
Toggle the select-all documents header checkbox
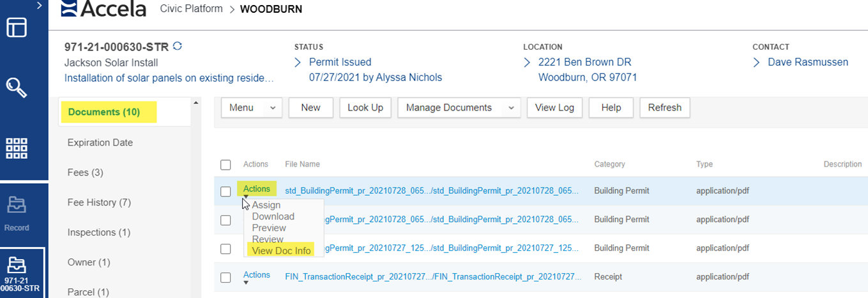(225, 165)
